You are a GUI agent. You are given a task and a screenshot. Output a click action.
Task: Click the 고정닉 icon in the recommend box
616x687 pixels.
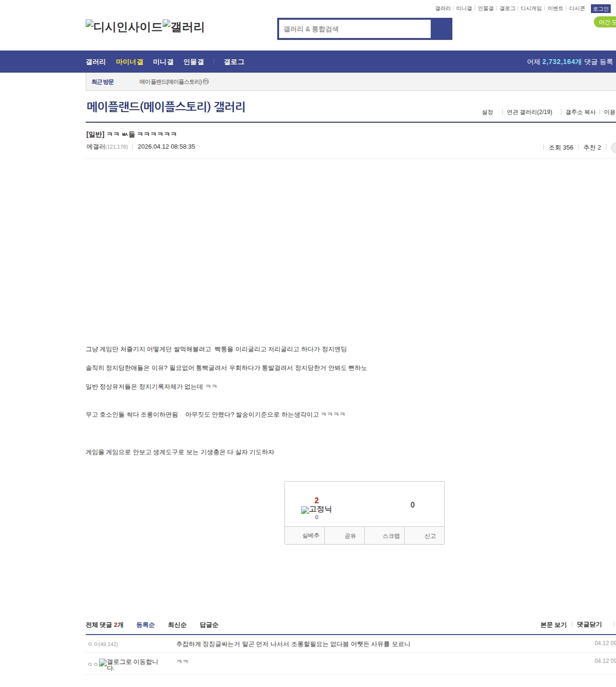[316, 509]
